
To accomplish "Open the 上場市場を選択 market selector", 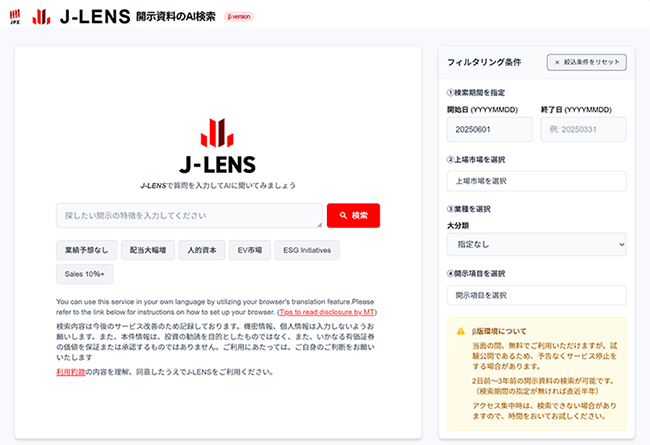I will 536,181.
